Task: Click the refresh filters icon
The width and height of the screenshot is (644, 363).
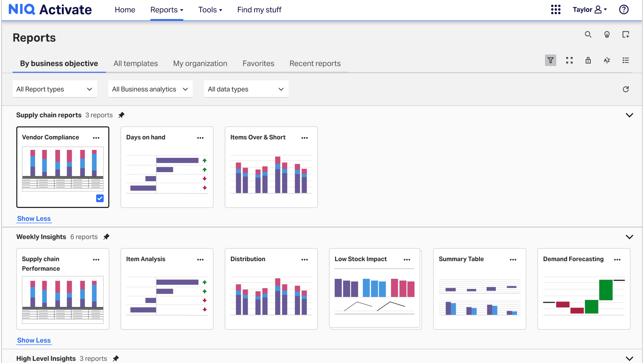Action: (x=625, y=89)
